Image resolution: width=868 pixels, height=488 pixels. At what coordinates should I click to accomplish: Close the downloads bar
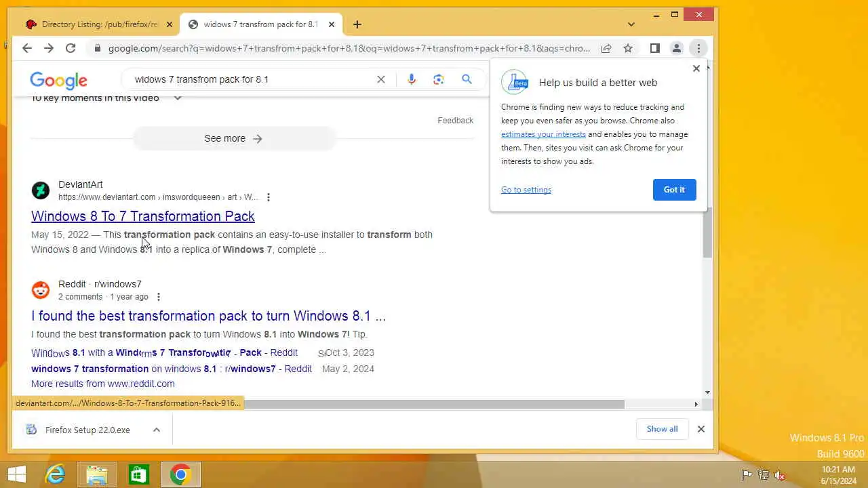[x=701, y=429]
